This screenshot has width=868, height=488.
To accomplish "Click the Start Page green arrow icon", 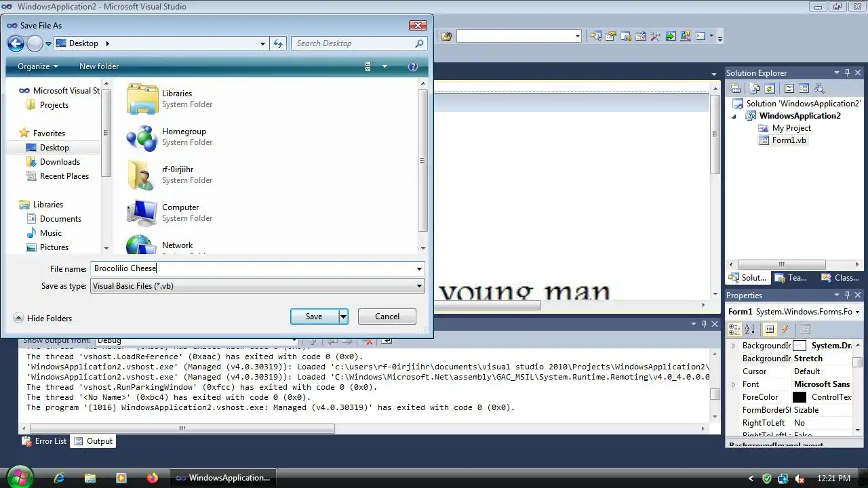I will (x=671, y=36).
